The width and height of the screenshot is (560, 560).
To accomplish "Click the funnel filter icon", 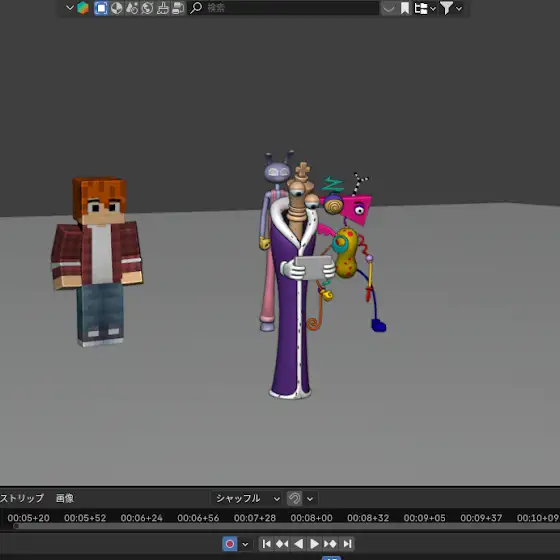I will pos(446,8).
